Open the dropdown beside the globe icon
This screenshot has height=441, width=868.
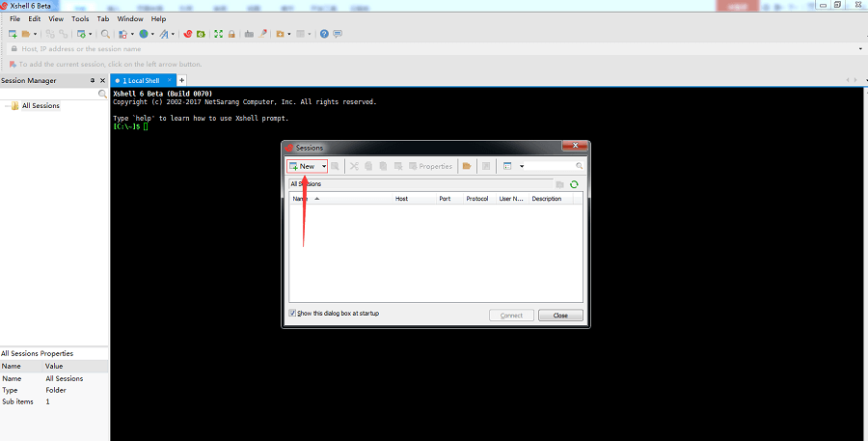[152, 35]
